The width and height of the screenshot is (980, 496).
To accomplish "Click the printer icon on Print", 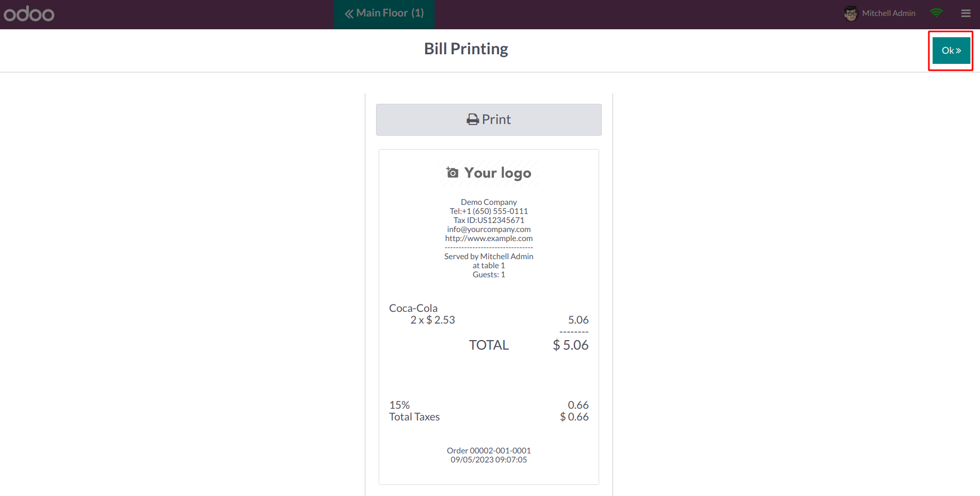I will [472, 120].
